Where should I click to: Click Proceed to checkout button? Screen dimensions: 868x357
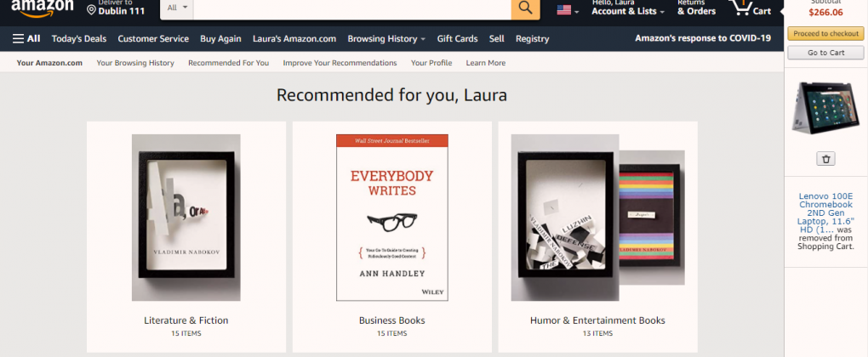click(x=825, y=34)
